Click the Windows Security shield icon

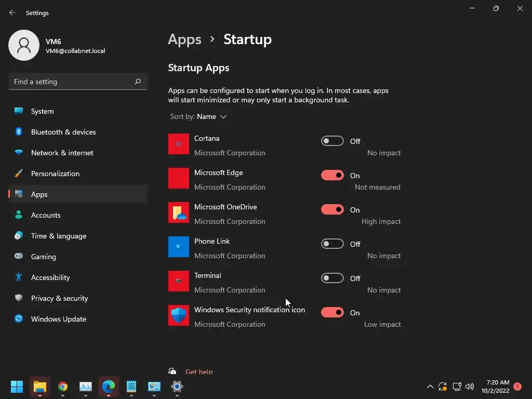tap(179, 315)
